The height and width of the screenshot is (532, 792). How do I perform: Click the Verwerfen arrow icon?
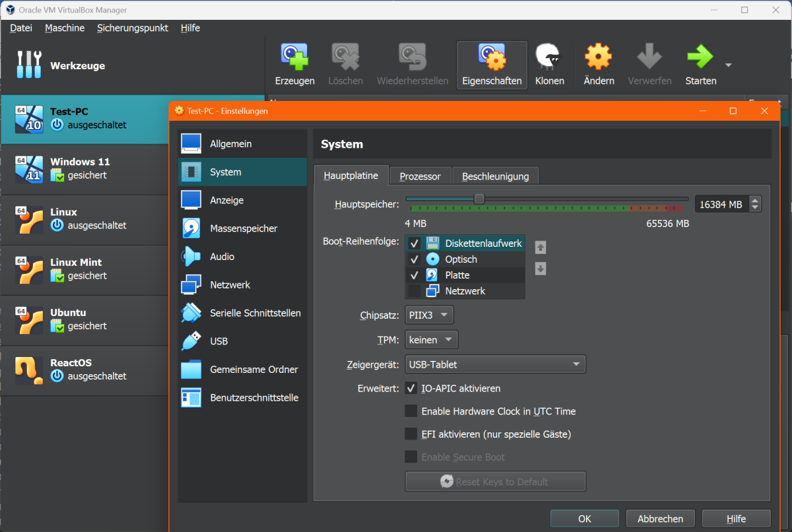(x=649, y=57)
